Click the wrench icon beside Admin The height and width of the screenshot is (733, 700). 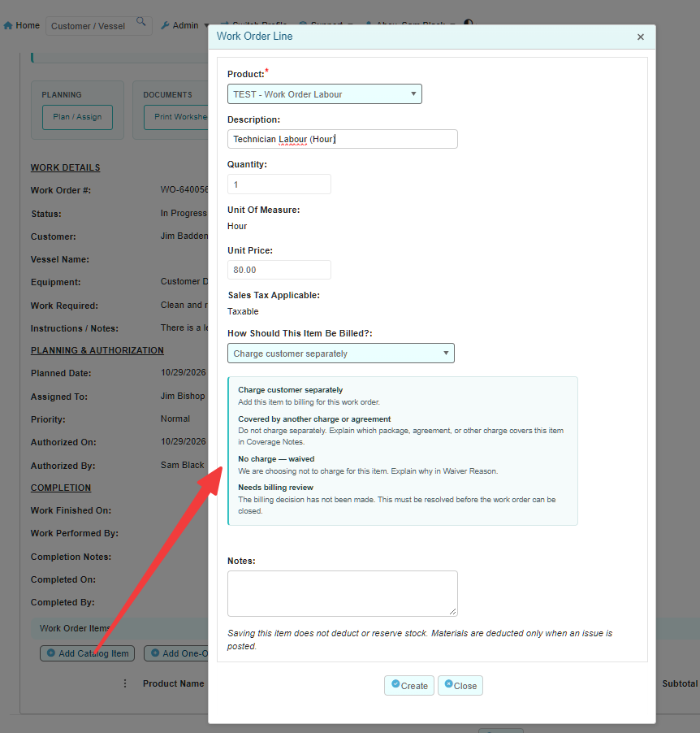click(165, 26)
